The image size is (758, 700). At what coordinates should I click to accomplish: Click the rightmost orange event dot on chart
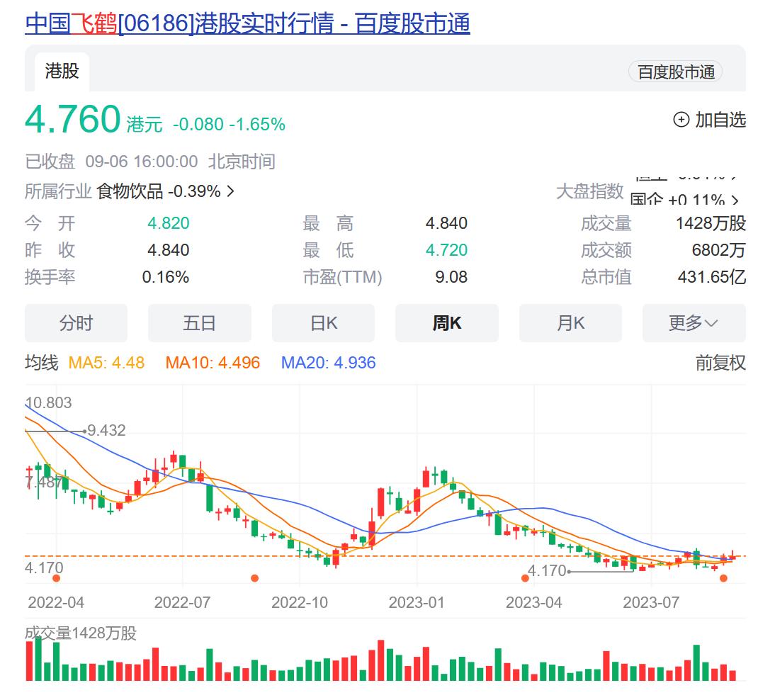click(723, 578)
